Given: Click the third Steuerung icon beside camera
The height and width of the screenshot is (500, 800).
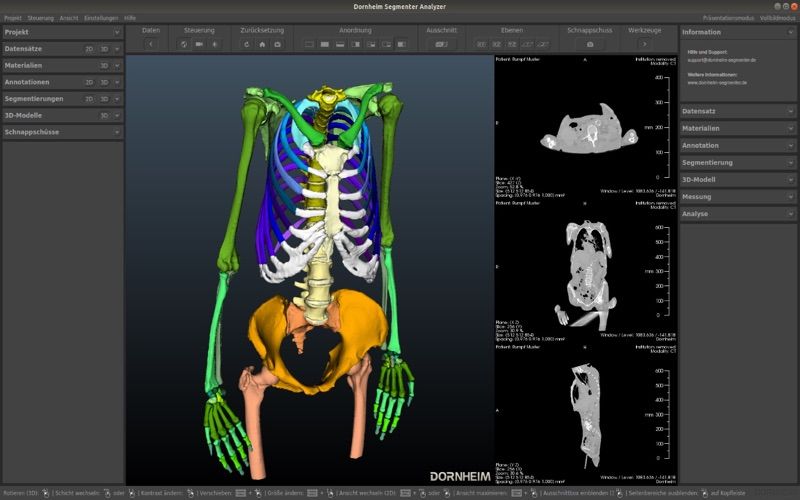Looking at the screenshot, I should pyautogui.click(x=215, y=44).
